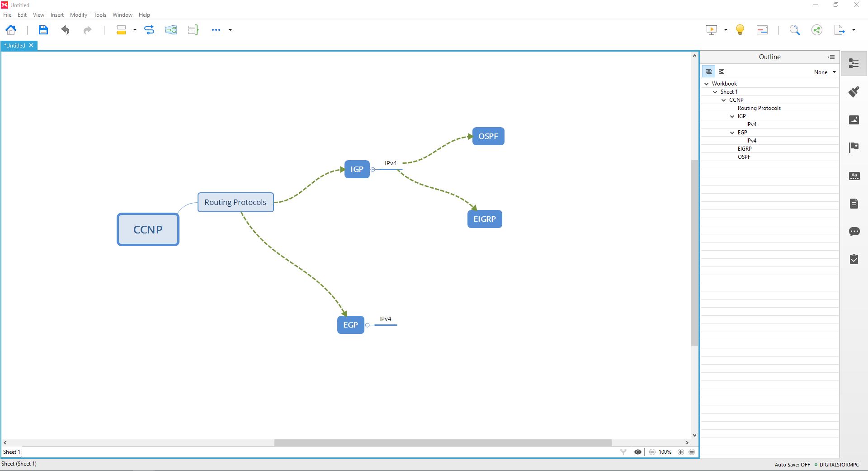Open the Tools menu
The height and width of the screenshot is (471, 868).
tap(100, 15)
